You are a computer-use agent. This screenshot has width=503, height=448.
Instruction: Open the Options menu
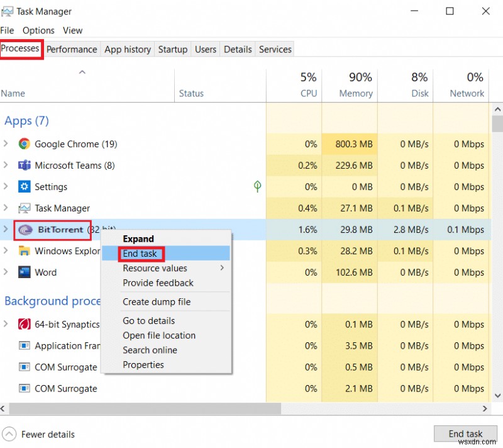click(38, 30)
